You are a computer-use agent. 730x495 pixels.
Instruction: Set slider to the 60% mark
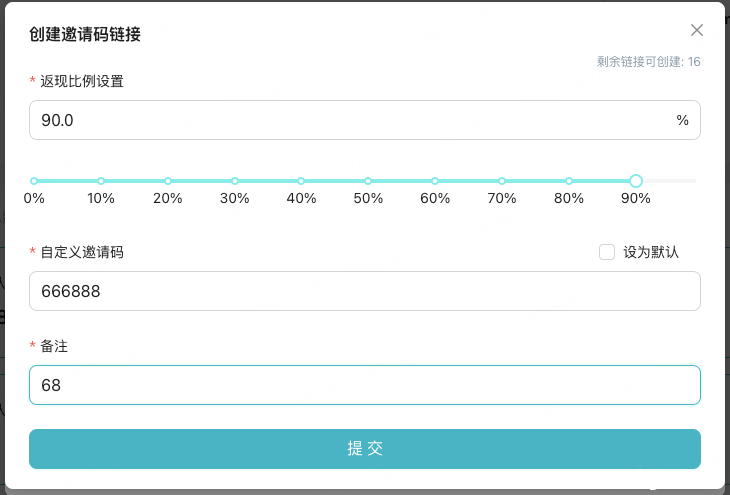pyautogui.click(x=435, y=181)
